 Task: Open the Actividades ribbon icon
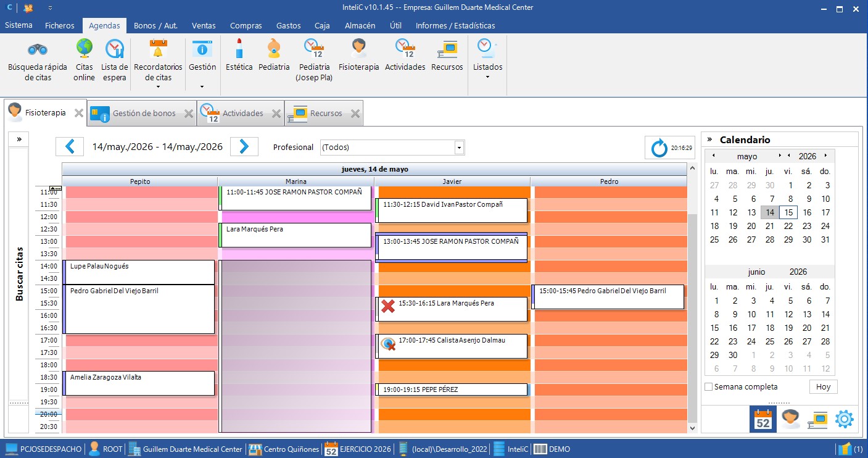coord(405,48)
